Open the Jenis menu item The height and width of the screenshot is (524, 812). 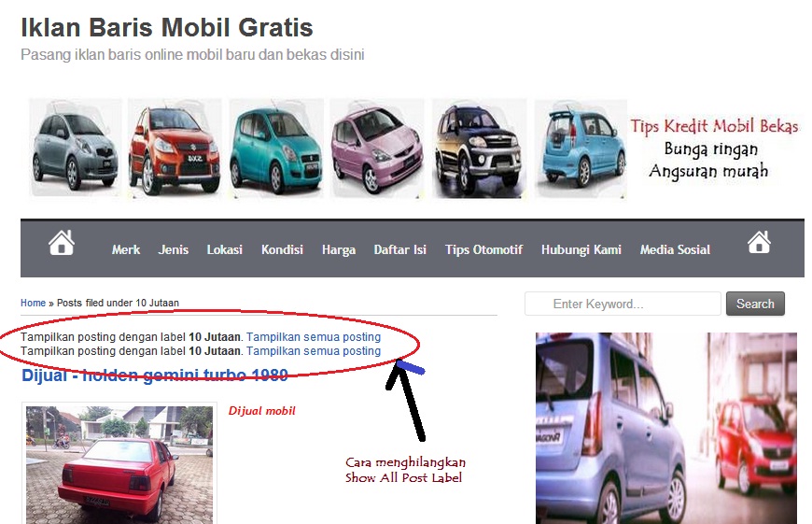[173, 249]
